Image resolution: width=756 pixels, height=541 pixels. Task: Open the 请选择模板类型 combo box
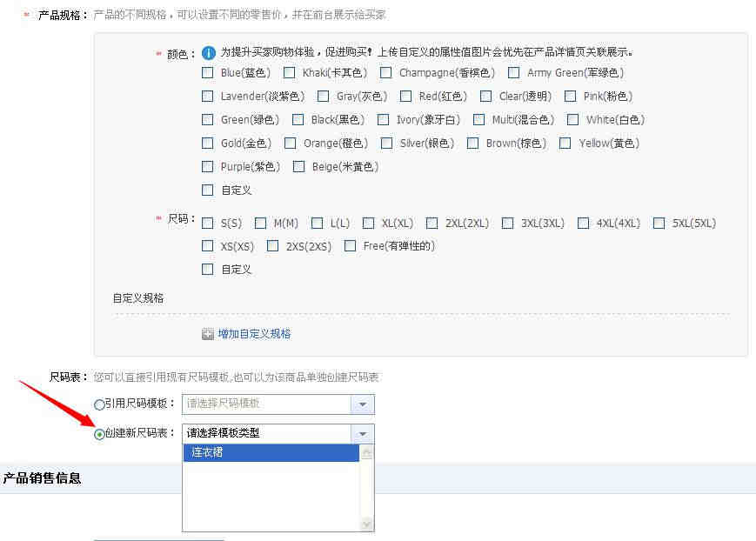pyautogui.click(x=278, y=433)
